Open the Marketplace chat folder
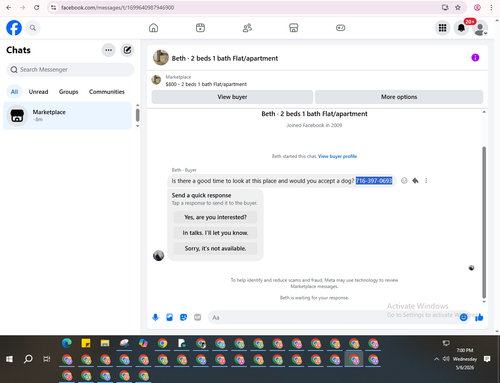Image resolution: width=500 pixels, height=383 pixels. tap(67, 116)
